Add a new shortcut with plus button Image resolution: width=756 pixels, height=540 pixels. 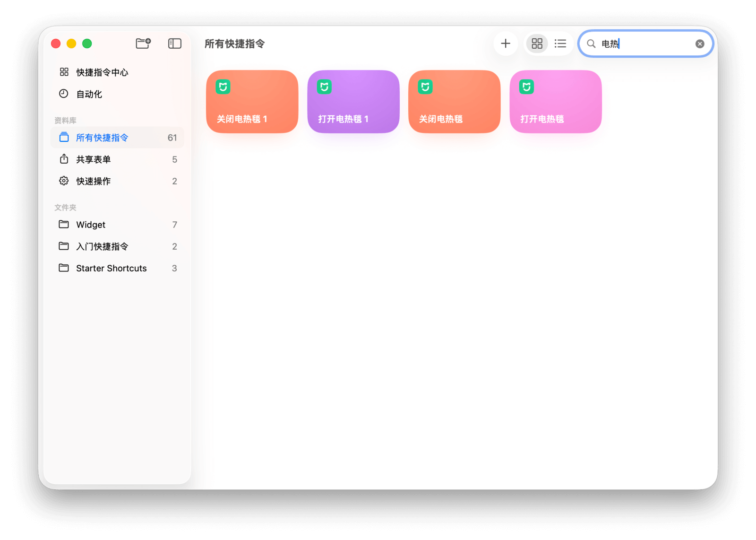point(505,44)
